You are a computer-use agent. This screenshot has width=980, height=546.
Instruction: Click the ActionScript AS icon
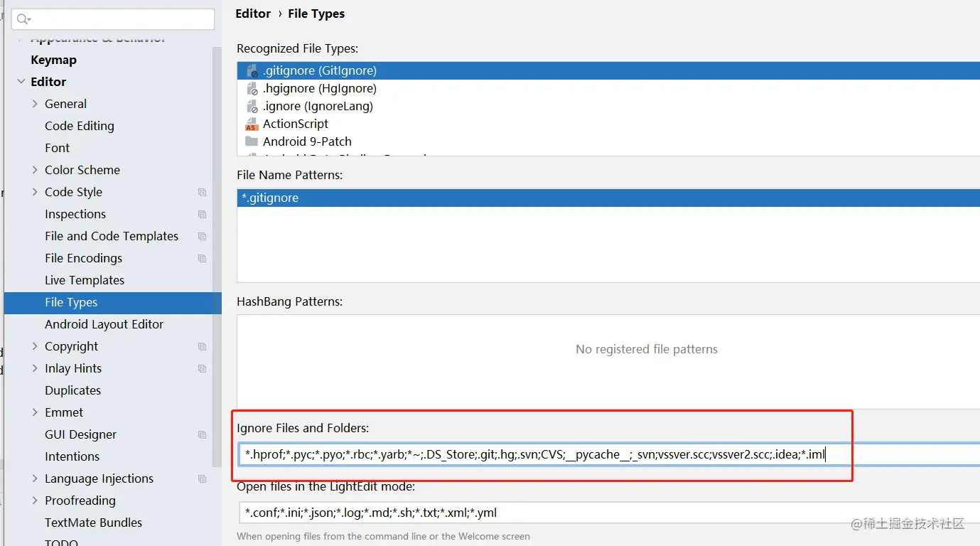(252, 124)
